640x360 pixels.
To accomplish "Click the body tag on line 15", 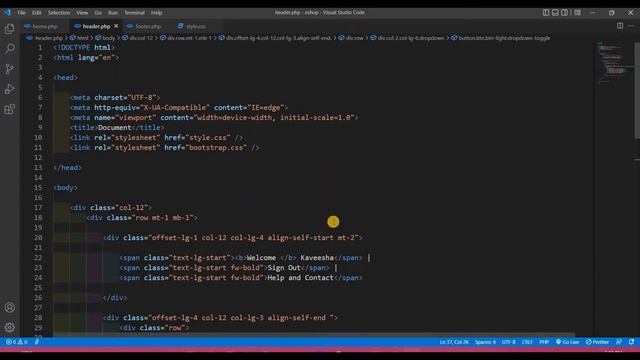I will [x=65, y=188].
